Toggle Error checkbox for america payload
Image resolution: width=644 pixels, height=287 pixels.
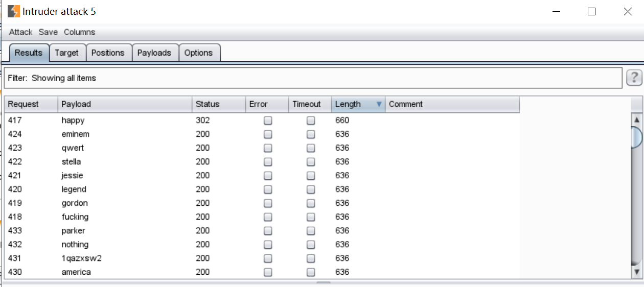point(268,272)
